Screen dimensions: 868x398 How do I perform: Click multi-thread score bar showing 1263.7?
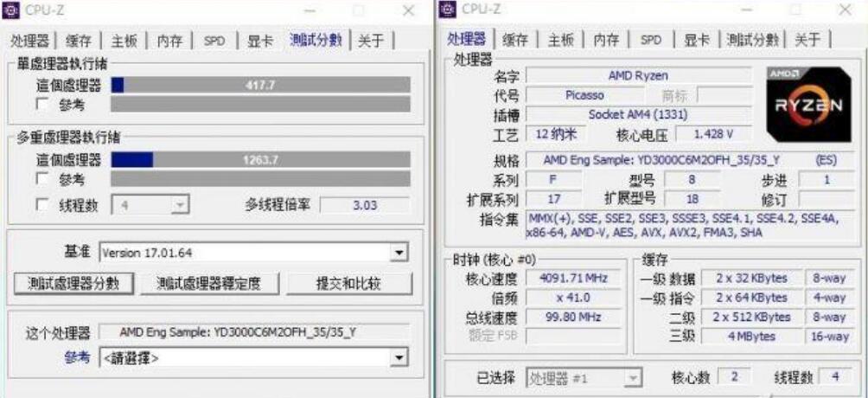pyautogui.click(x=261, y=160)
